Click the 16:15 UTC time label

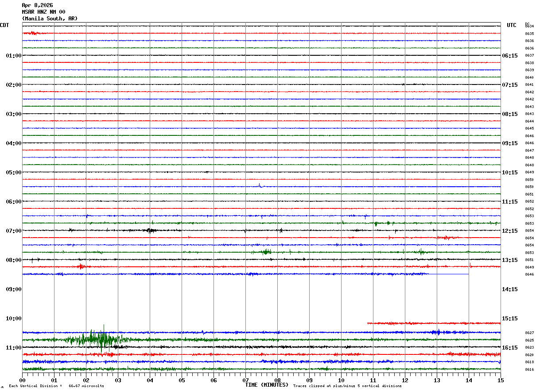click(509, 348)
